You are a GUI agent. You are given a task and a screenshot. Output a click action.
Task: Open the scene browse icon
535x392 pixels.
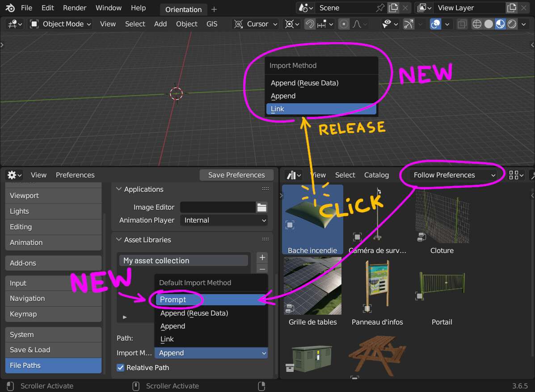[306, 8]
